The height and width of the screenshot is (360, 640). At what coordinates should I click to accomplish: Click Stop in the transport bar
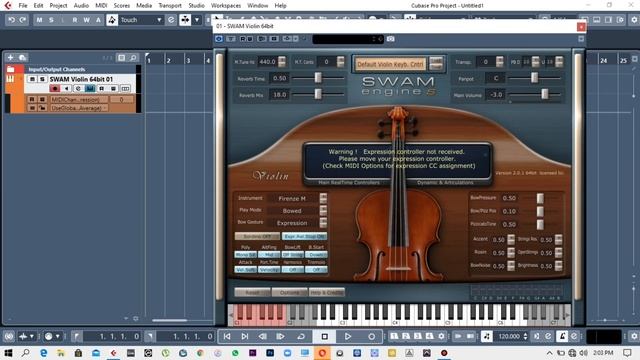[324, 336]
